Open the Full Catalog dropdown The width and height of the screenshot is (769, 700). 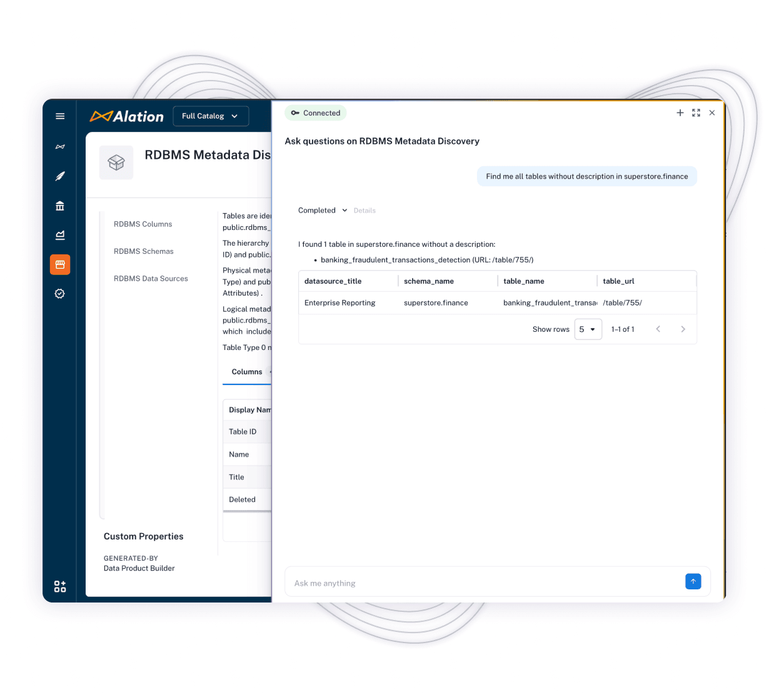click(211, 116)
